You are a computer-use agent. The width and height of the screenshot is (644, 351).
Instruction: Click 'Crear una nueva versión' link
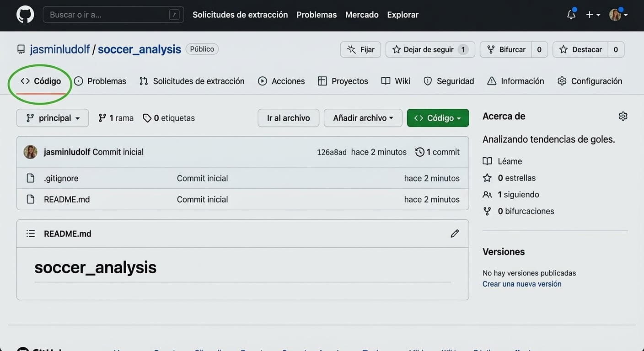[x=522, y=284]
